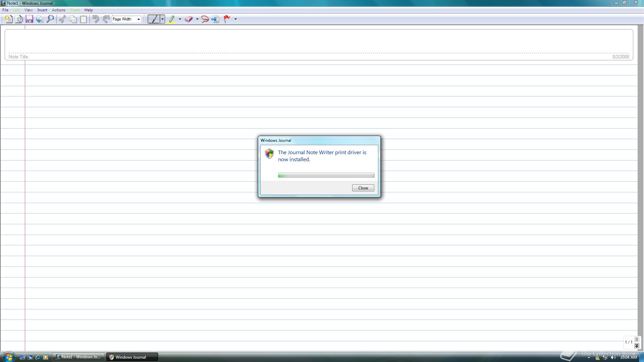Save the note with the floppy disk icon
The height and width of the screenshot is (362, 644).
[x=29, y=19]
